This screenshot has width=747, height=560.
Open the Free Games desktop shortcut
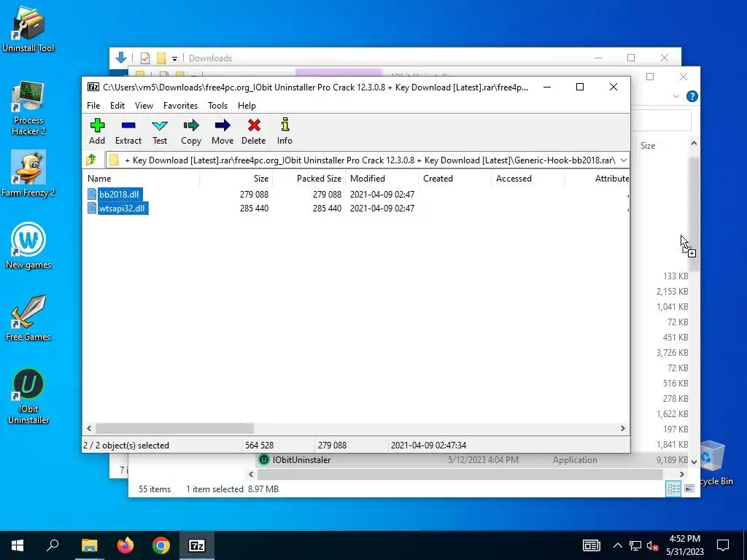tap(28, 318)
